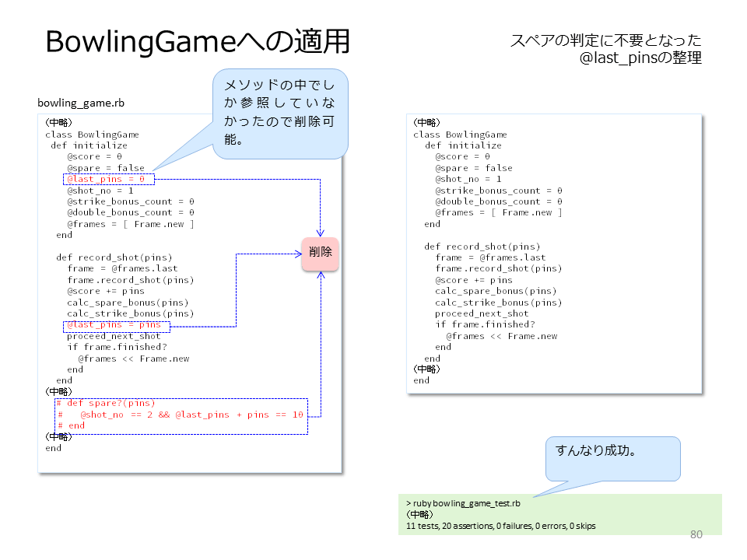Click "class BowlingGame" in the listing containing red lines
This screenshot has height=560, width=747.
pyautogui.click(x=92, y=135)
